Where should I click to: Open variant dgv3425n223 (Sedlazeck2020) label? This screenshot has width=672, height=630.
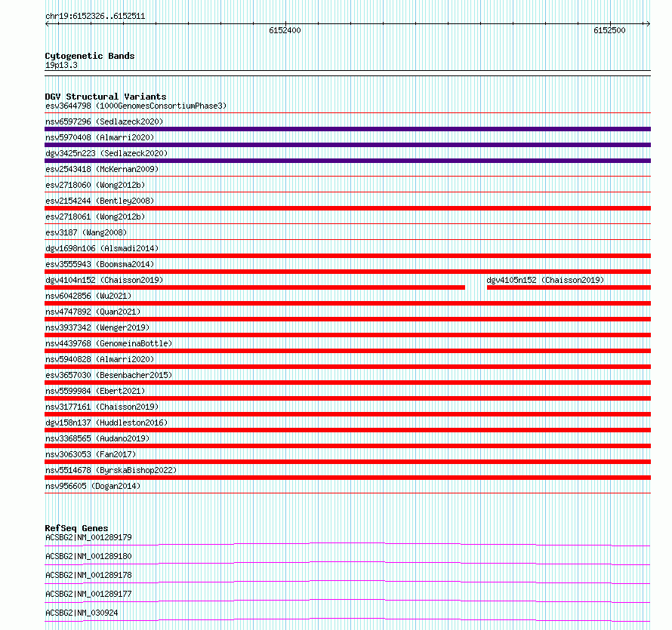click(106, 153)
